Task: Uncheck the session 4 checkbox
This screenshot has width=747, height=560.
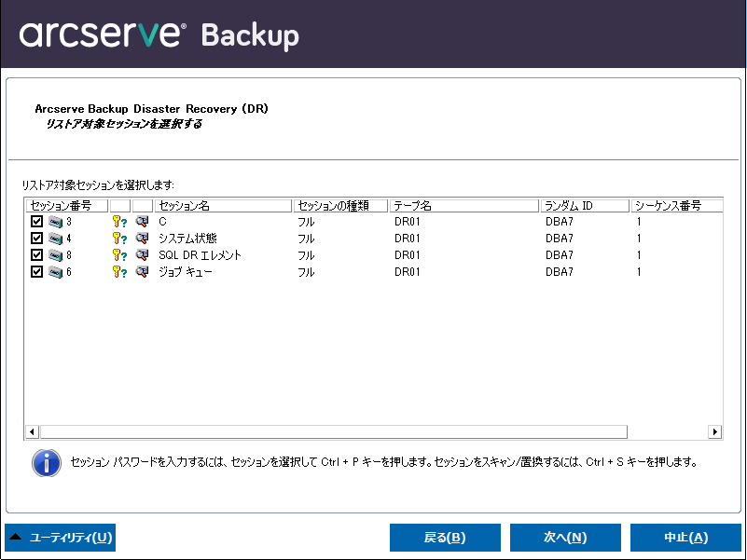Action: coord(36,239)
